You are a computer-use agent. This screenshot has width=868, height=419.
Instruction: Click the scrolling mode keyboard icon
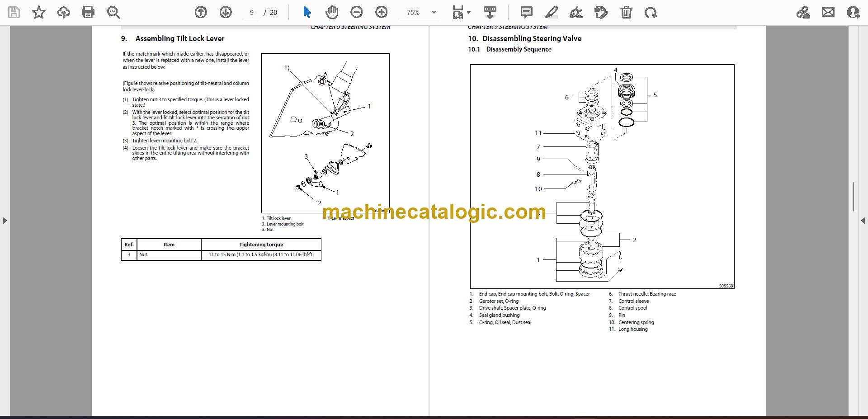(x=490, y=12)
